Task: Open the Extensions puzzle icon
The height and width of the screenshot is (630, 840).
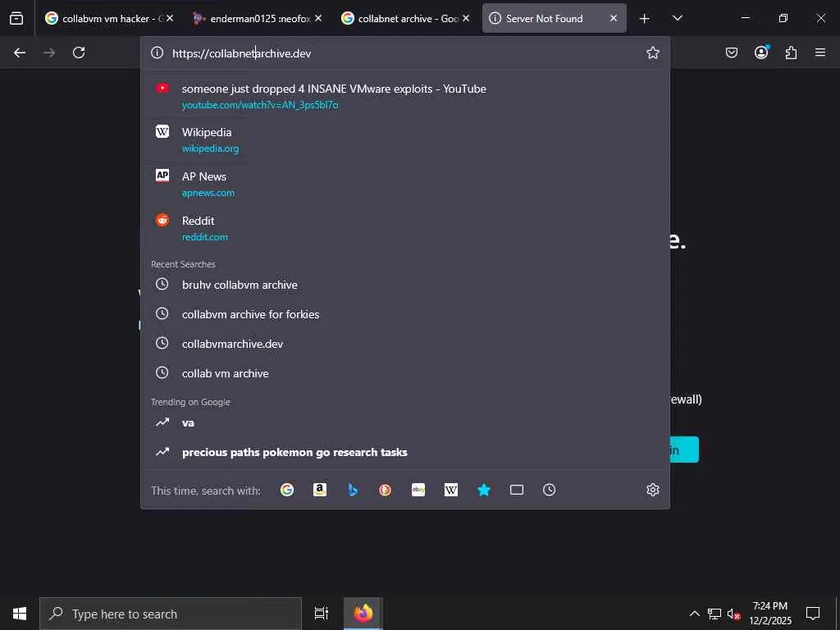Action: pos(791,52)
